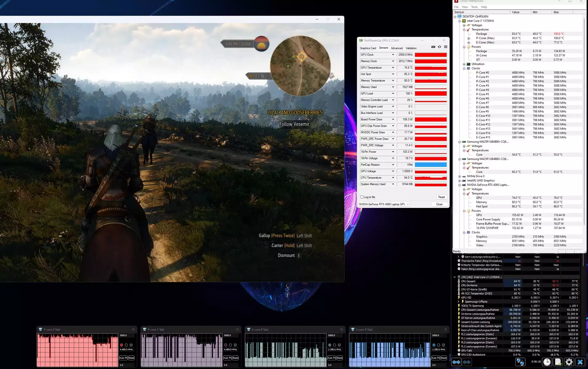
Task: Enable the Log to file checkbox
Action: (362, 197)
